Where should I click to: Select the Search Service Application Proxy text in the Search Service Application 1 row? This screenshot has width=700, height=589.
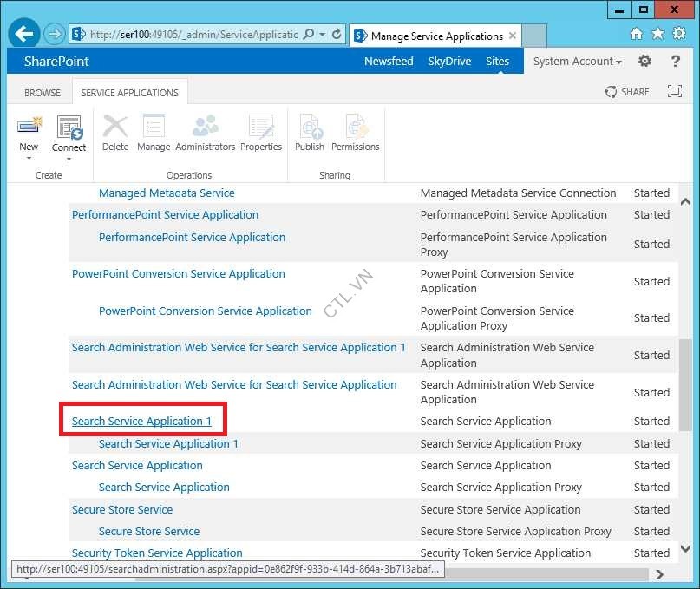(500, 444)
